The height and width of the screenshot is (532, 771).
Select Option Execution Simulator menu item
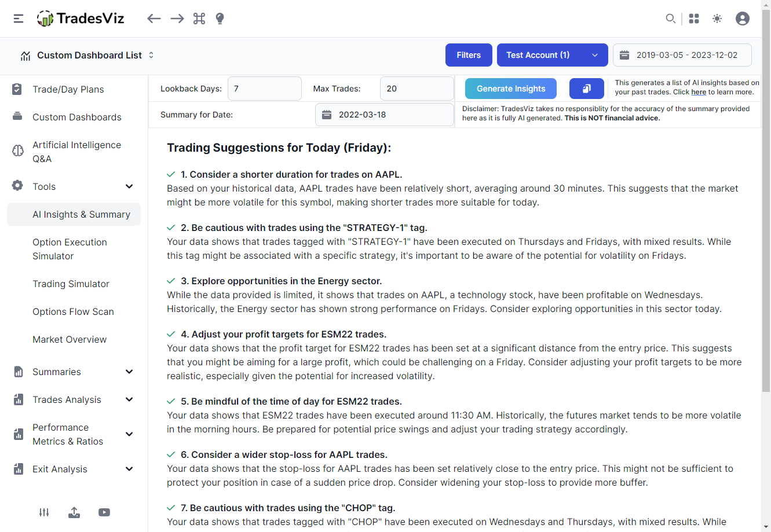[70, 249]
